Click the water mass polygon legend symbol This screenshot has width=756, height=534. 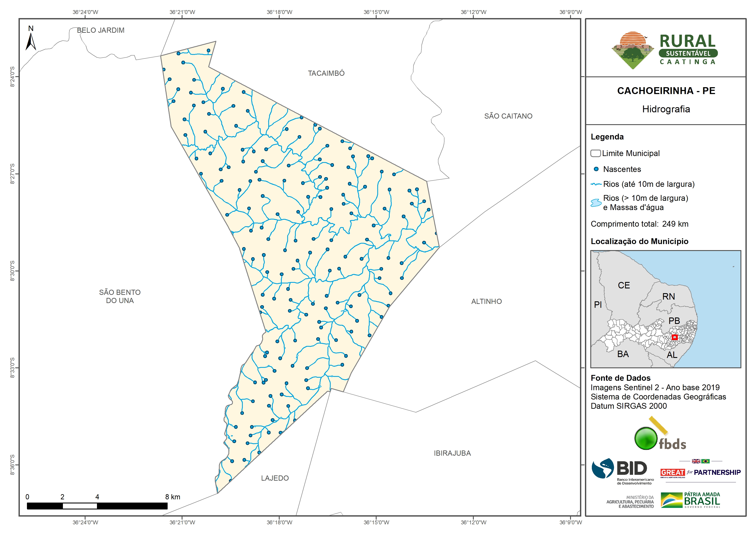pos(596,203)
